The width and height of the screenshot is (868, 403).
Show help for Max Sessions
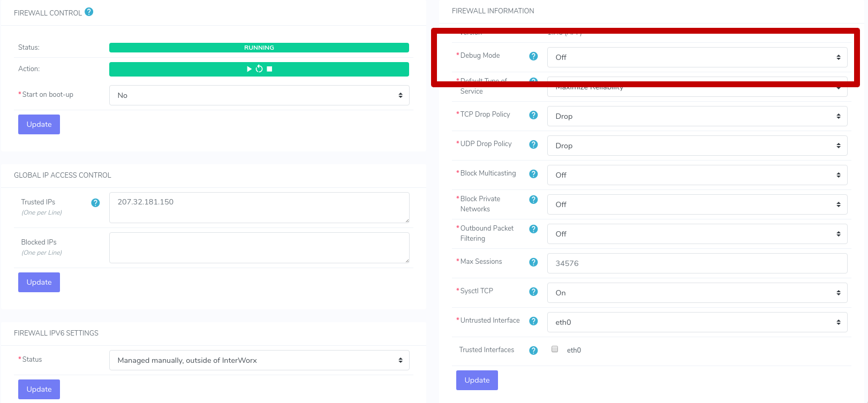pos(533,262)
